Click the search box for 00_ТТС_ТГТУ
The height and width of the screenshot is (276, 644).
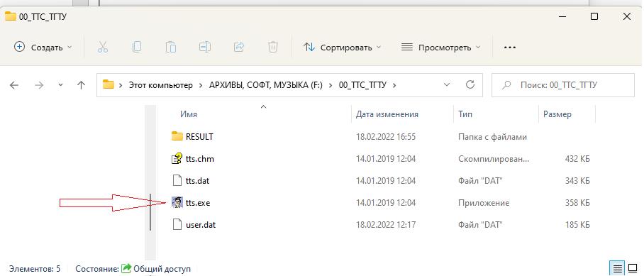563,85
